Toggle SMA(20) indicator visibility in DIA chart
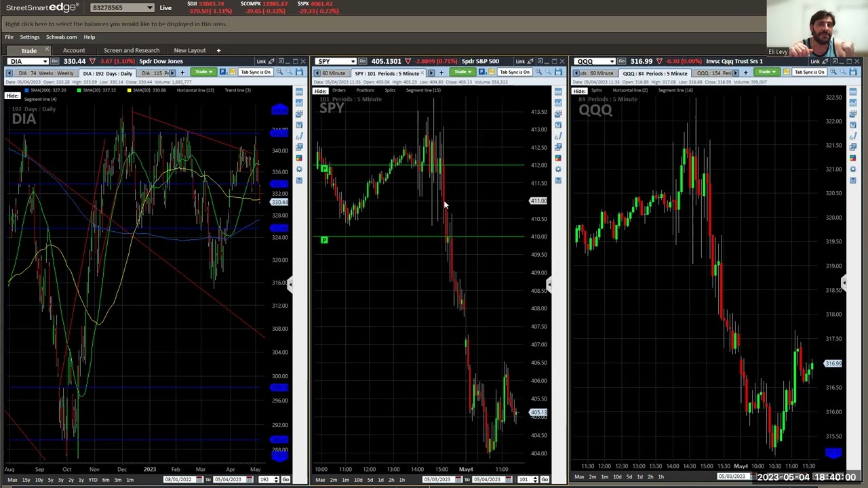Viewport: 868px width, 488px height. pyautogui.click(x=96, y=90)
